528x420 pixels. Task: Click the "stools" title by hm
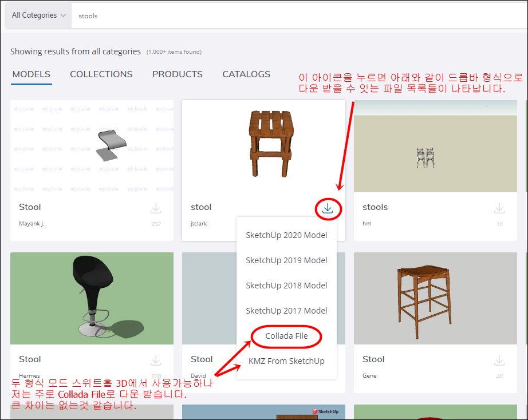[375, 207]
